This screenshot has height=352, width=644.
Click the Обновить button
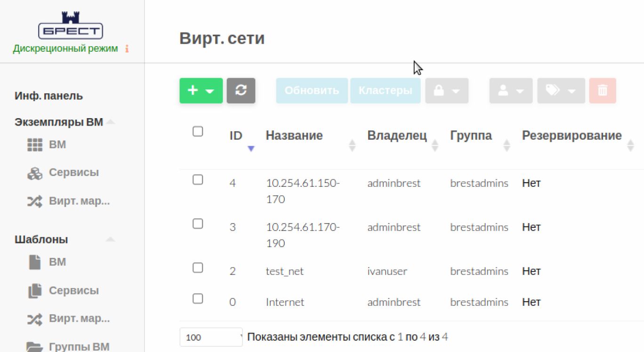[312, 90]
